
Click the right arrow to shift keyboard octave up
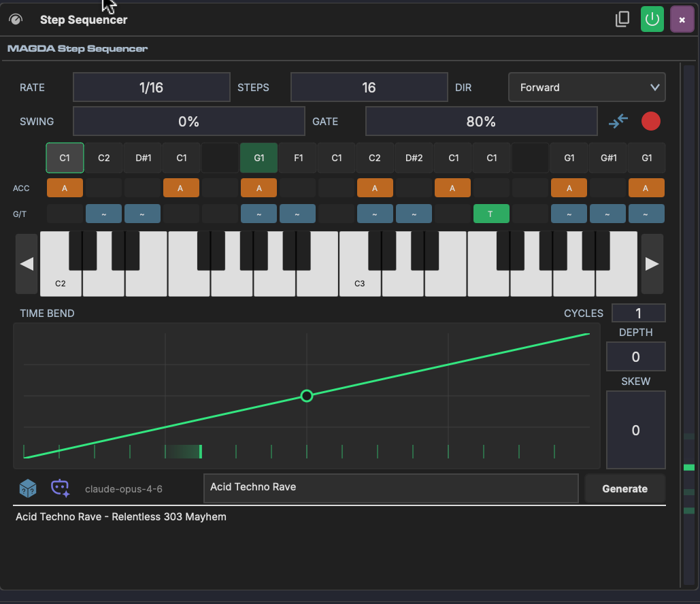(x=652, y=264)
